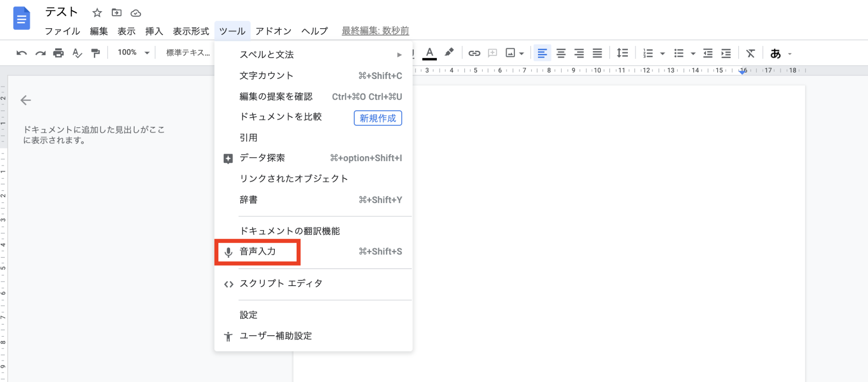
Task: Open the 表示形式 menu
Action: click(x=191, y=31)
